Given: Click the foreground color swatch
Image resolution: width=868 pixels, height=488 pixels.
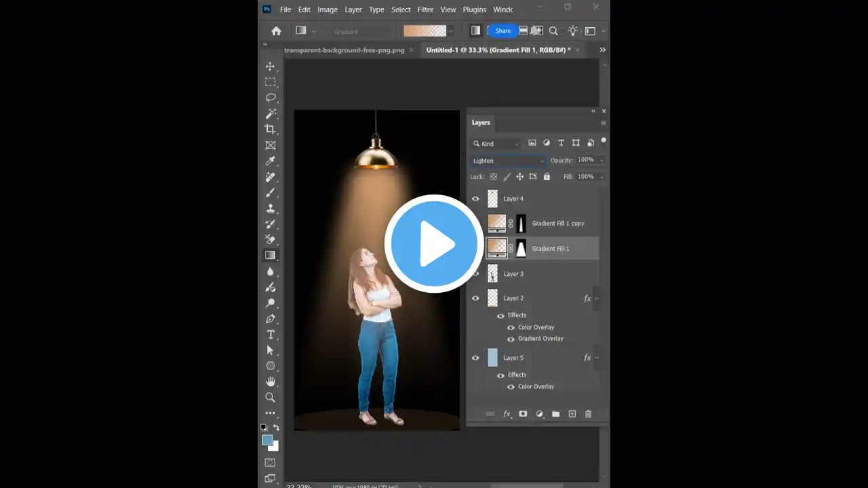Looking at the screenshot, I should 268,441.
